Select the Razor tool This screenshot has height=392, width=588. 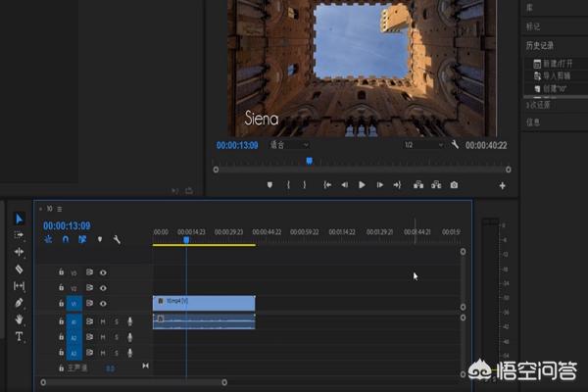click(x=19, y=269)
